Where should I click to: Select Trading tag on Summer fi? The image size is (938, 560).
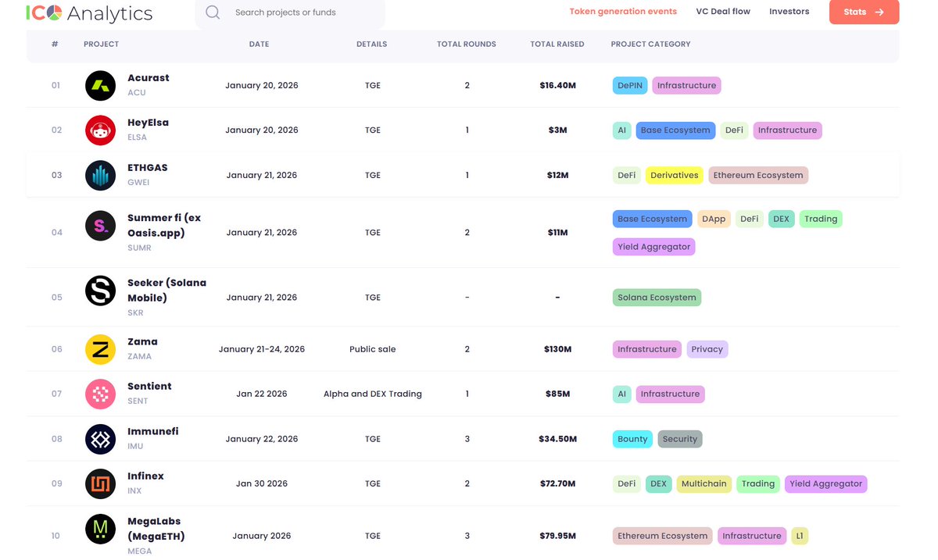point(821,219)
